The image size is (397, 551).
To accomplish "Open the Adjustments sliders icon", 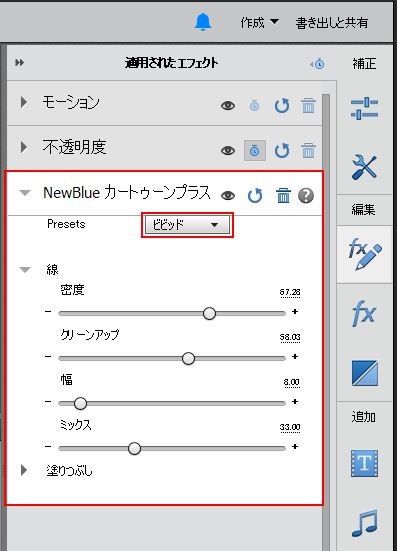I will (x=364, y=108).
